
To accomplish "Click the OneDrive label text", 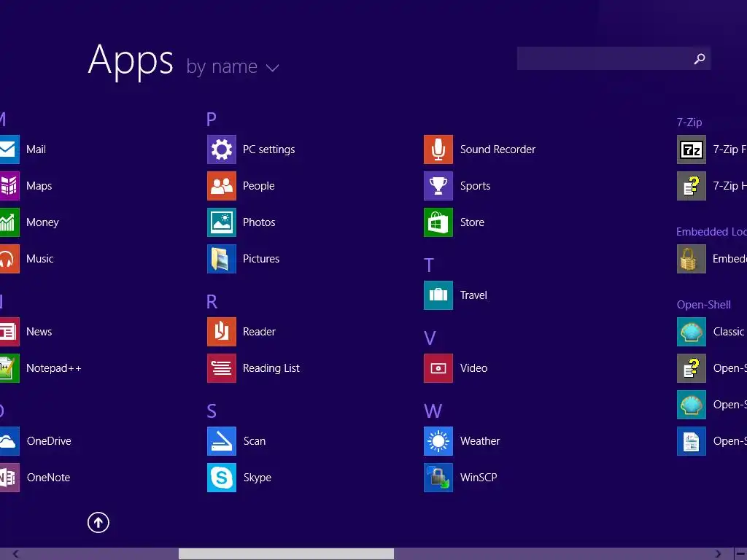I will coord(49,441).
